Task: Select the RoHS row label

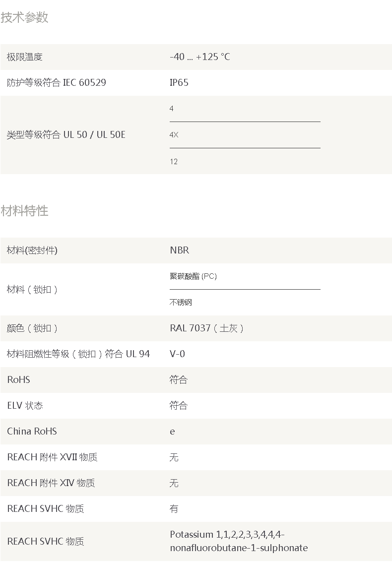Action: click(19, 380)
